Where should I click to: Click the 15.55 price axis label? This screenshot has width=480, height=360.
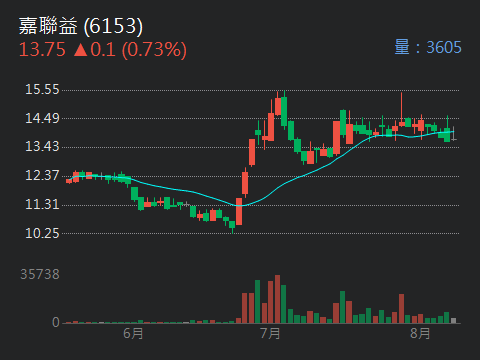(x=42, y=89)
